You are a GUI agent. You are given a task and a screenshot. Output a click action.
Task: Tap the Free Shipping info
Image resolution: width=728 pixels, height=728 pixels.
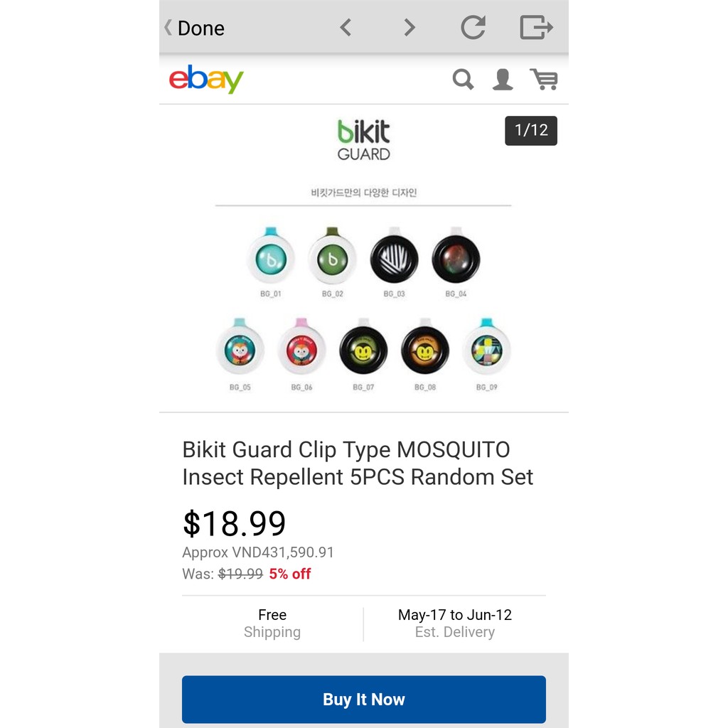coord(272,623)
